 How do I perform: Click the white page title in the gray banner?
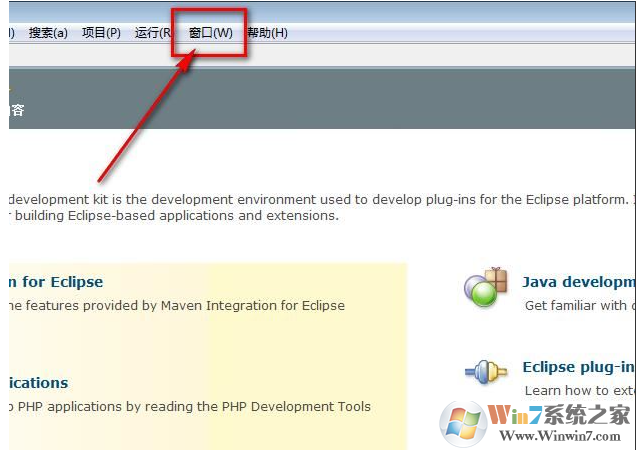point(16,110)
